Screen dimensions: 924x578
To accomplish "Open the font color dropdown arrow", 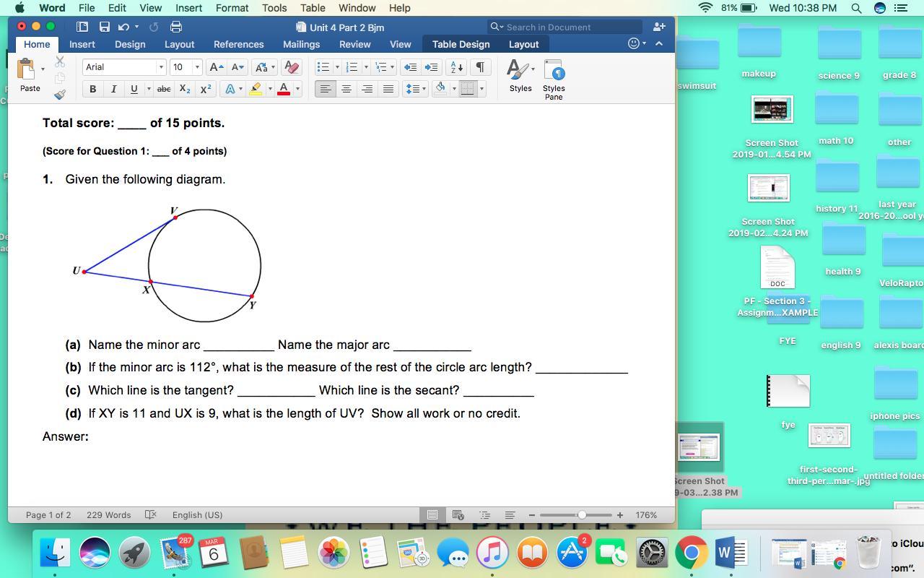I will (297, 89).
